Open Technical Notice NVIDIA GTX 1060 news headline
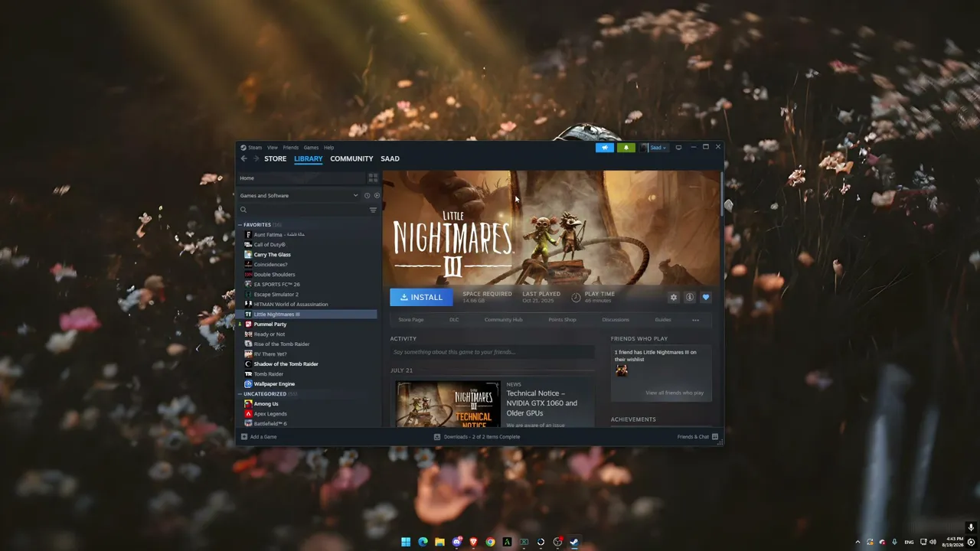Image resolution: width=980 pixels, height=551 pixels. pos(542,403)
